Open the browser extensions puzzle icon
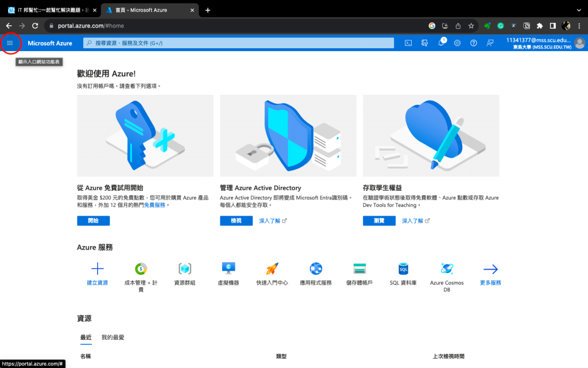588x368 pixels. click(540, 26)
